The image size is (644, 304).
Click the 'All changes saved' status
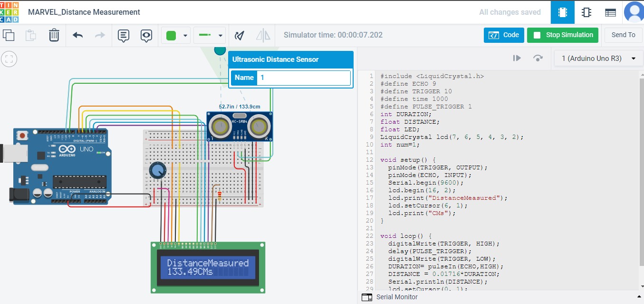pyautogui.click(x=510, y=12)
